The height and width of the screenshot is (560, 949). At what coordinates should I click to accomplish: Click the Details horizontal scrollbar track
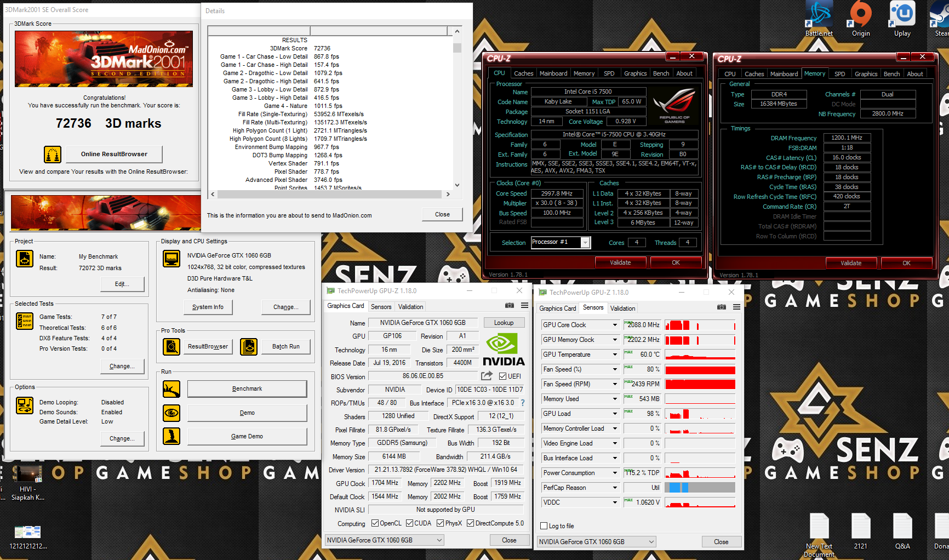pyautogui.click(x=329, y=194)
